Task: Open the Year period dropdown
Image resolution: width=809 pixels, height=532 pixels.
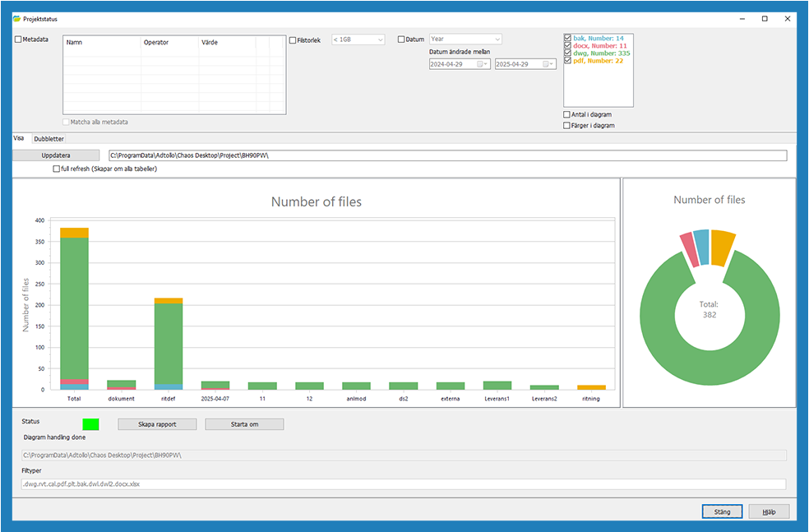Action: (x=465, y=39)
